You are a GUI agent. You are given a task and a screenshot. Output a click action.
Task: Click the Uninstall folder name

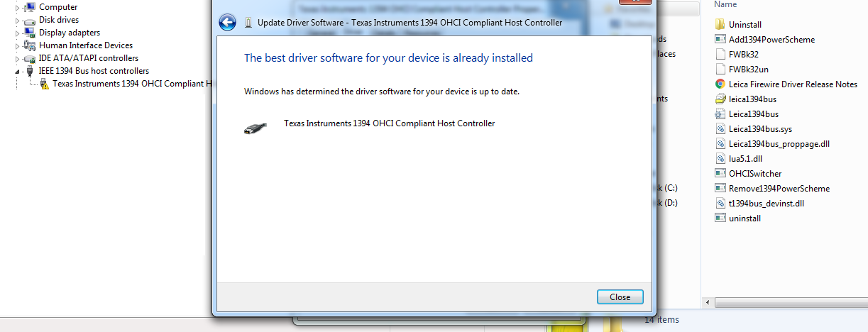tap(745, 25)
